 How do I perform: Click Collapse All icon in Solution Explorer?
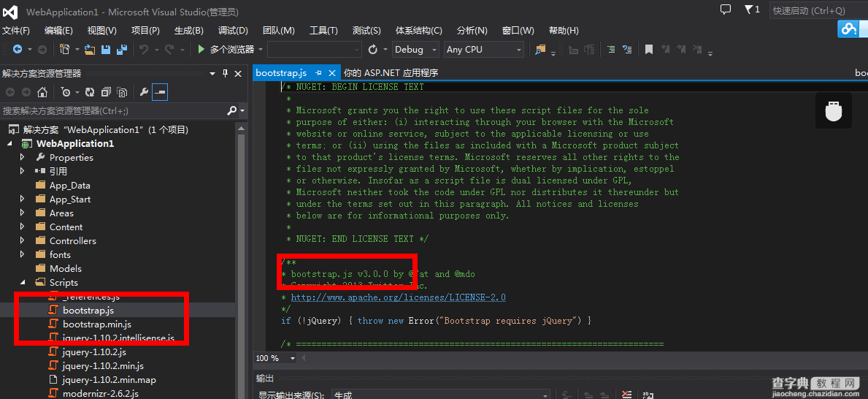(107, 92)
